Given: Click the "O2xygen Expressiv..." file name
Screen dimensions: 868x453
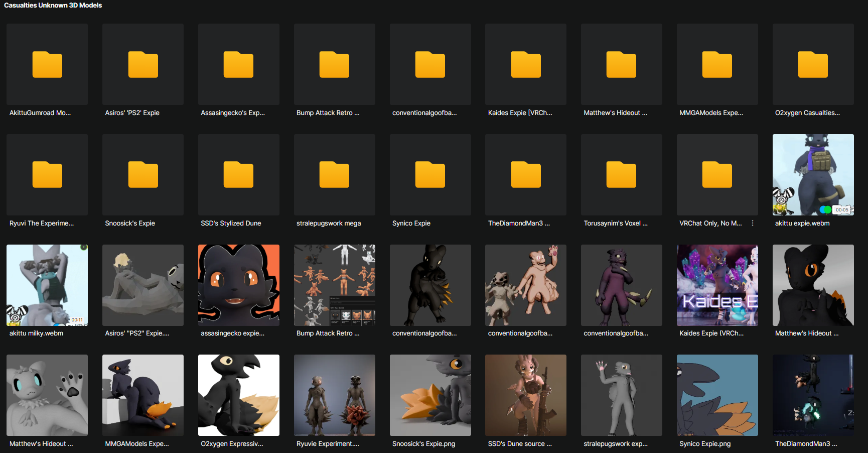Looking at the screenshot, I should pos(232,444).
